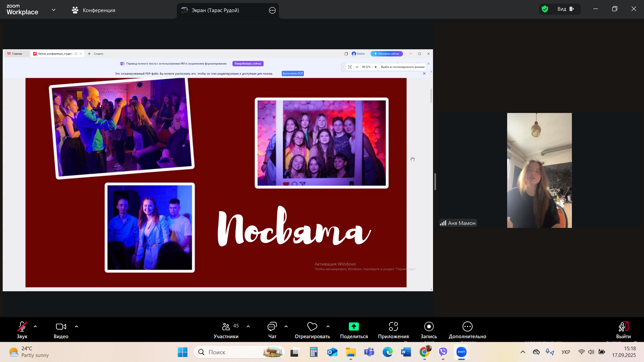This screenshot has width=644, height=362.
Task: Expand audio options arrow next to Звук
Action: pos(35,326)
